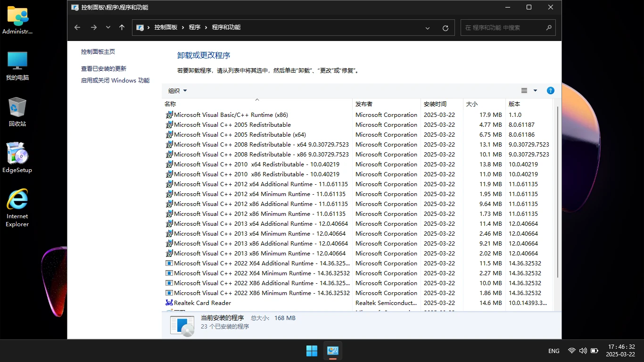Open help with the question mark icon
The height and width of the screenshot is (362, 644).
tap(550, 90)
